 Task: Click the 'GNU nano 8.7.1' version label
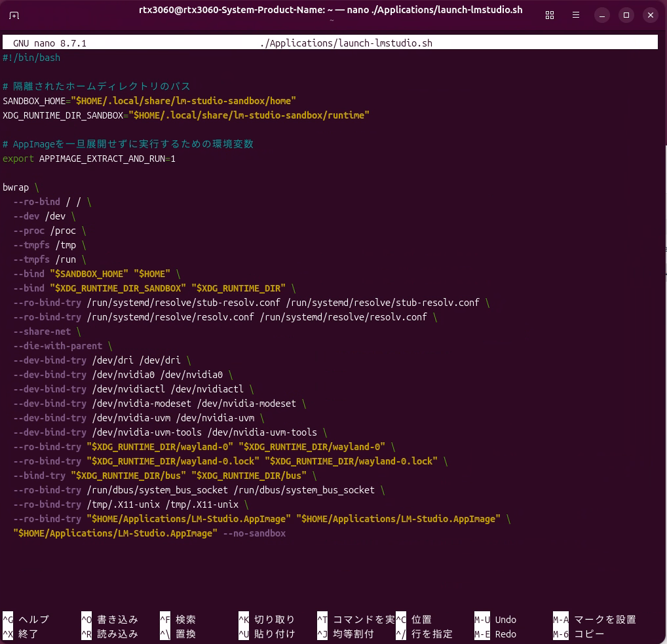(50, 43)
